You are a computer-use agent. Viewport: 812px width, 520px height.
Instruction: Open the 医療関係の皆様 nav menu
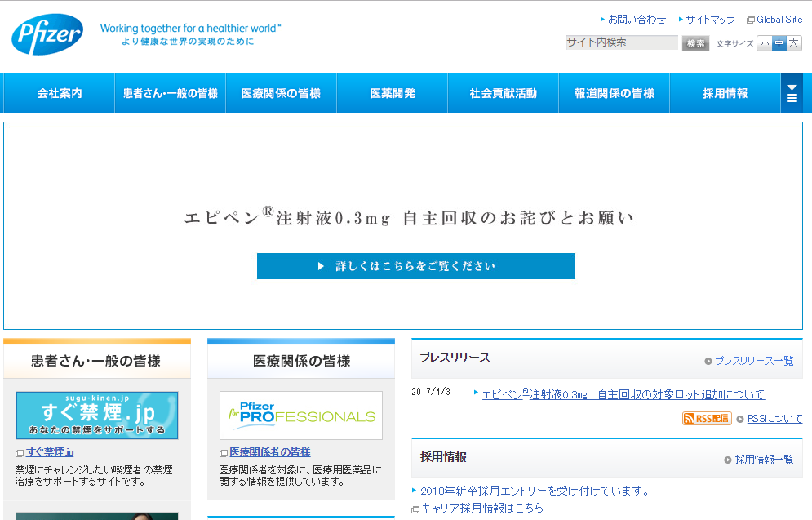282,93
